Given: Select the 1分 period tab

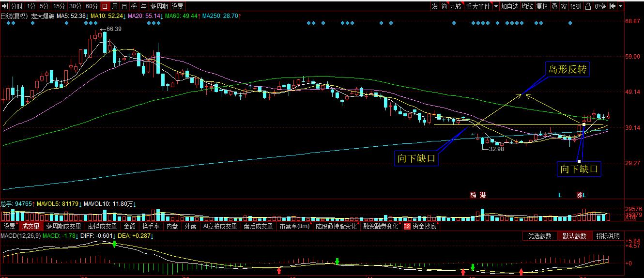Looking at the screenshot, I should point(31,6).
